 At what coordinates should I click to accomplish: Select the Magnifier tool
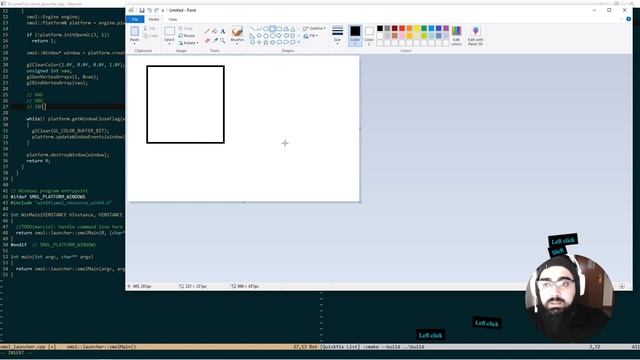[223, 40]
